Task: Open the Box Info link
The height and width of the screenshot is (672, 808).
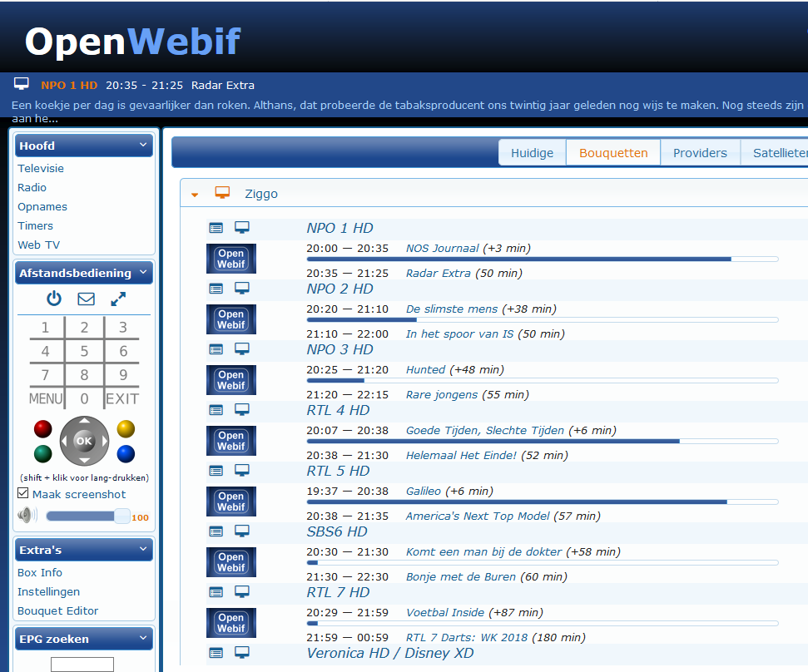Action: coord(40,573)
